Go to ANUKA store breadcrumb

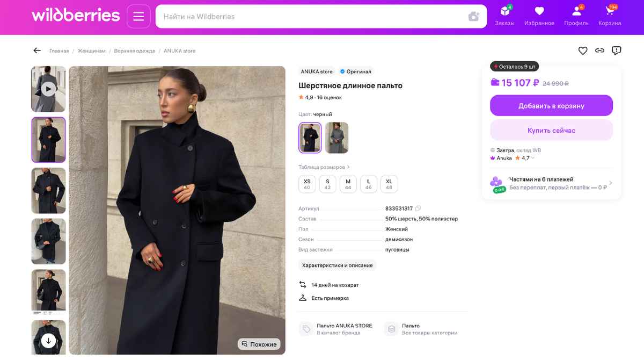pyautogui.click(x=180, y=51)
